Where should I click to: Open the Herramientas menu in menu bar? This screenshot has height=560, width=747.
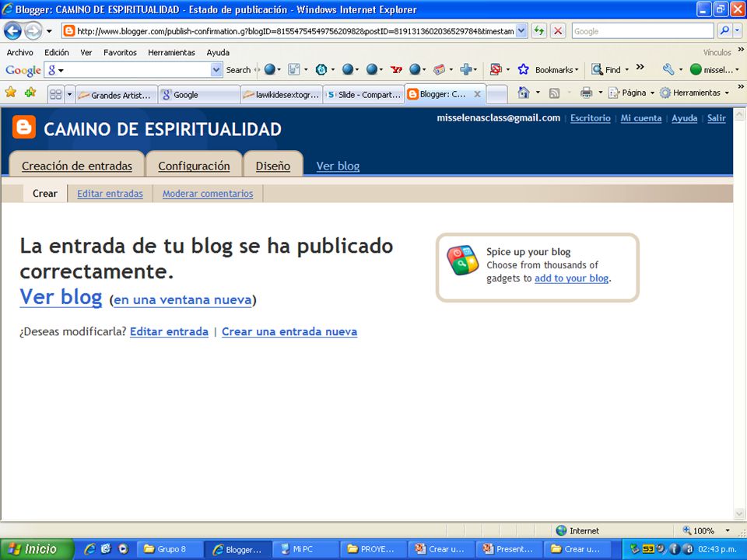171,52
